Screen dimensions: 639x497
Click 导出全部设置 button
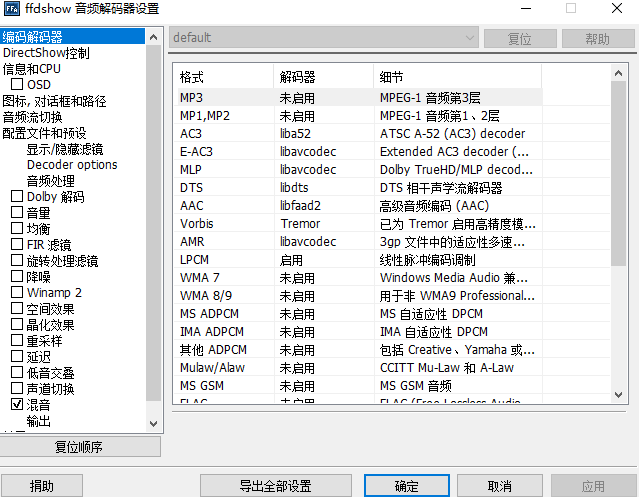[x=275, y=486]
